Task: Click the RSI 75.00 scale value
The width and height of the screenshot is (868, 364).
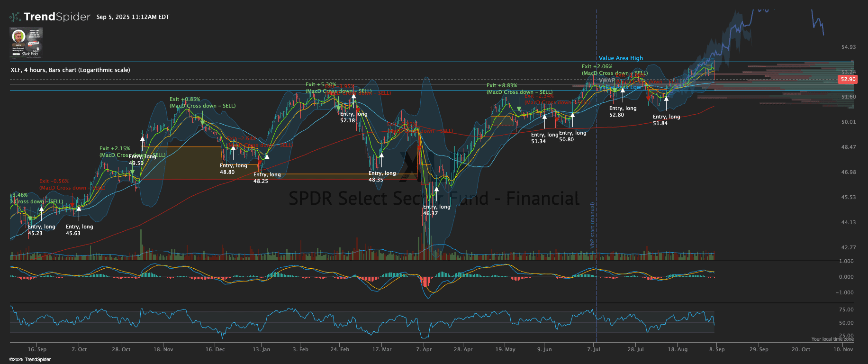Action: [x=846, y=309]
